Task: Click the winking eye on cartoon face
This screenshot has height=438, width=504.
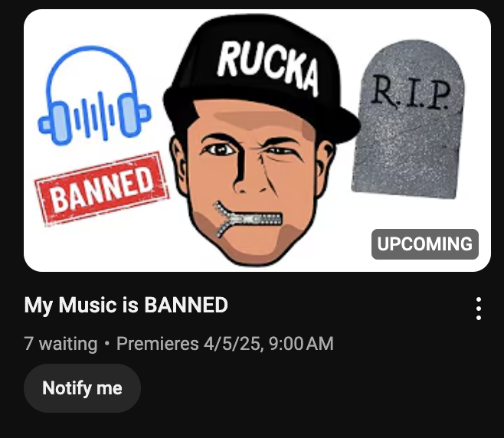Action: click(x=280, y=151)
